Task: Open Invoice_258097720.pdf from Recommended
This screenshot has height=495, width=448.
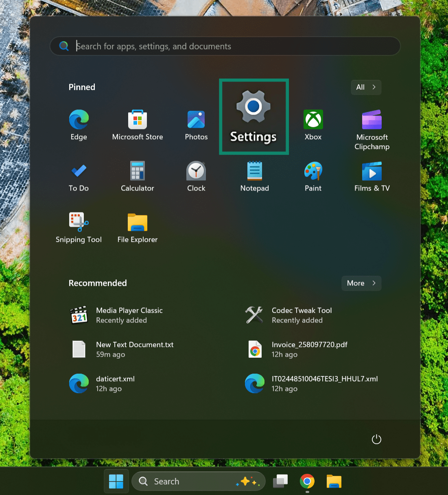Action: (309, 349)
